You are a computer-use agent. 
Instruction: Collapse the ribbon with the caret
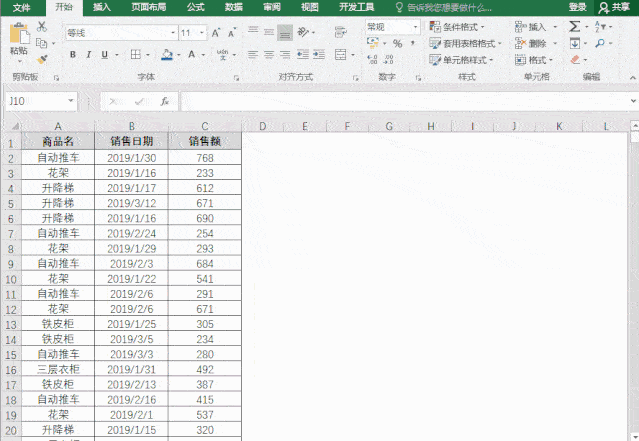632,77
